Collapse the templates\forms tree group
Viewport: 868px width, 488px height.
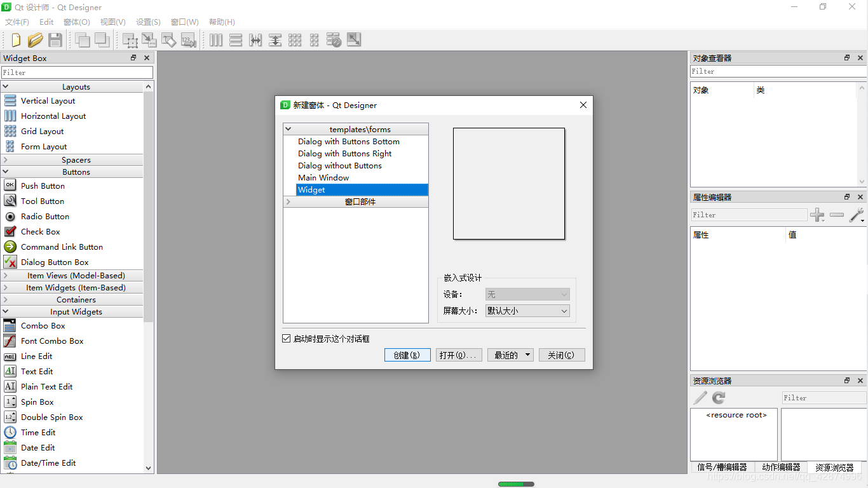[x=288, y=129]
